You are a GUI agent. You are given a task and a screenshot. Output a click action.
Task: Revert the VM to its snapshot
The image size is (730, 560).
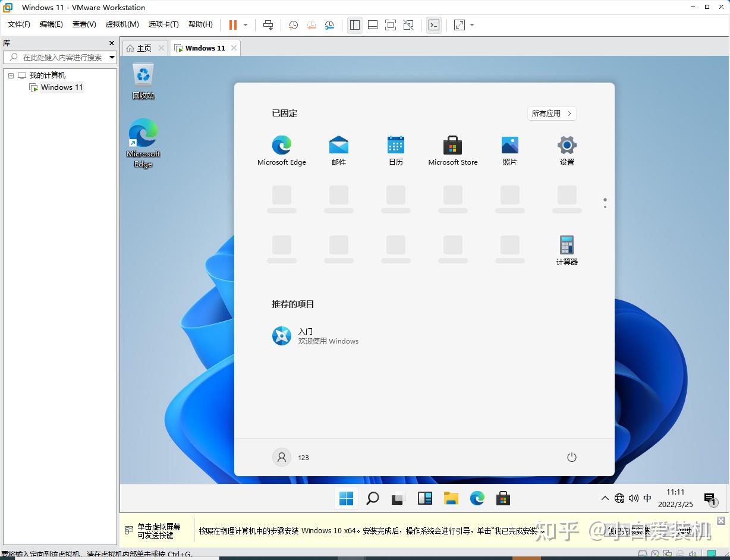311,25
